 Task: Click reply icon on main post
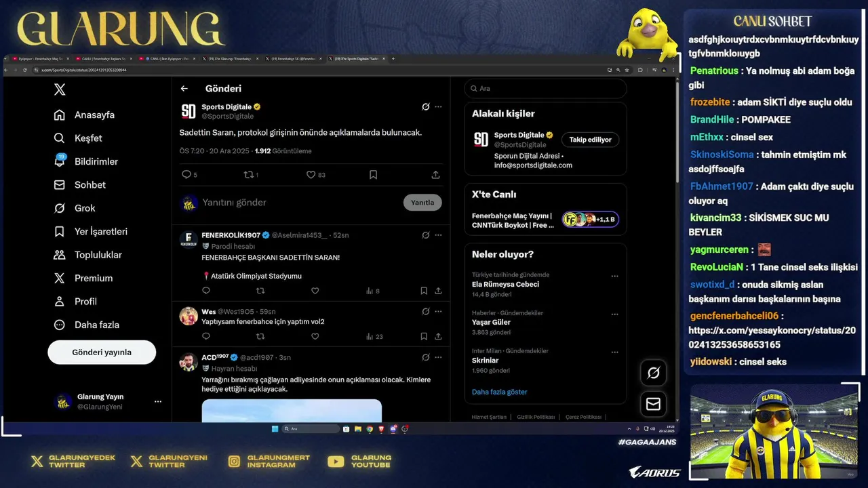point(186,175)
